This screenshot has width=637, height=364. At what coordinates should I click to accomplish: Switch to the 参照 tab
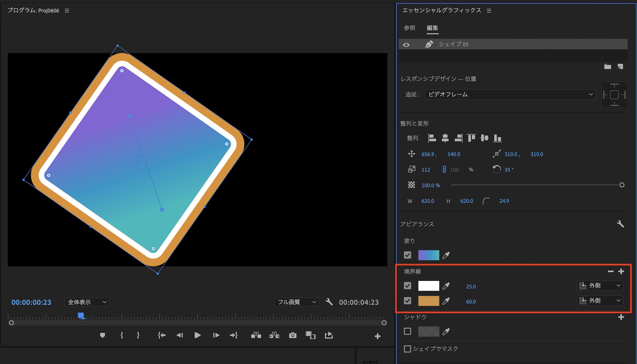(x=409, y=28)
